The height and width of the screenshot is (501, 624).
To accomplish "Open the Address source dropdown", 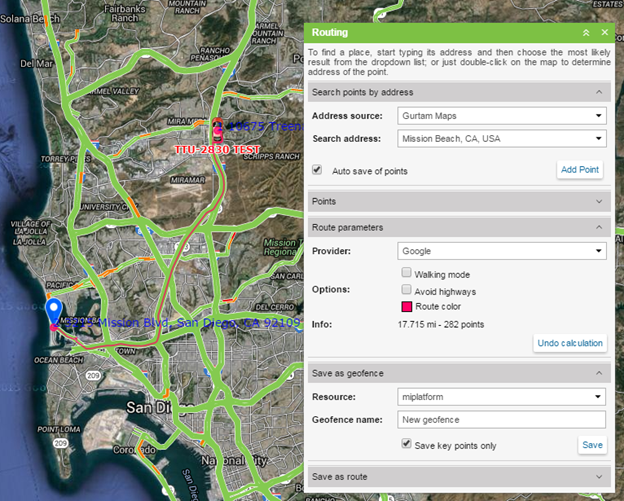I will (x=500, y=116).
